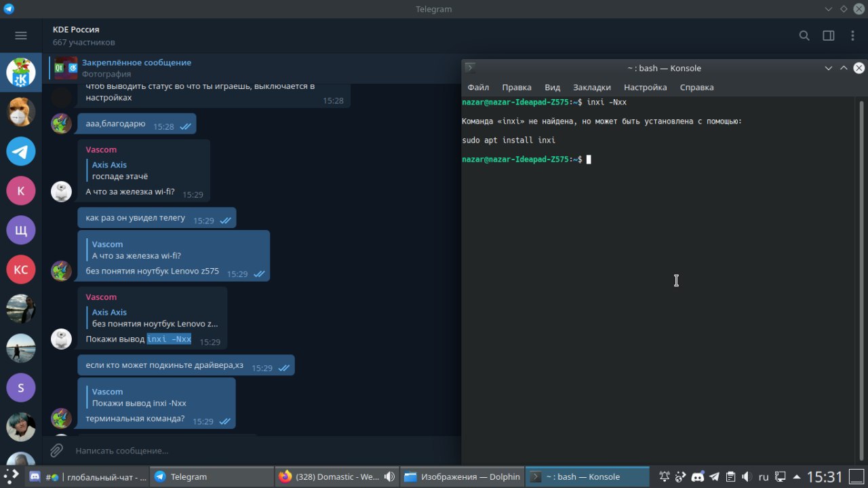Switch to Telegram taskbar entry

click(212, 476)
